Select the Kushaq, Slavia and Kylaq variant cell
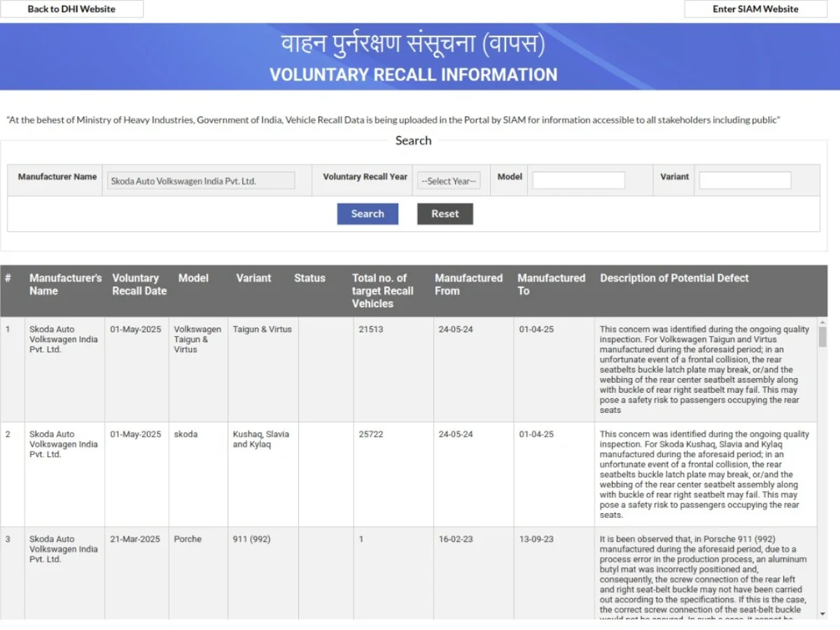The height and width of the screenshot is (630, 840). click(260, 439)
